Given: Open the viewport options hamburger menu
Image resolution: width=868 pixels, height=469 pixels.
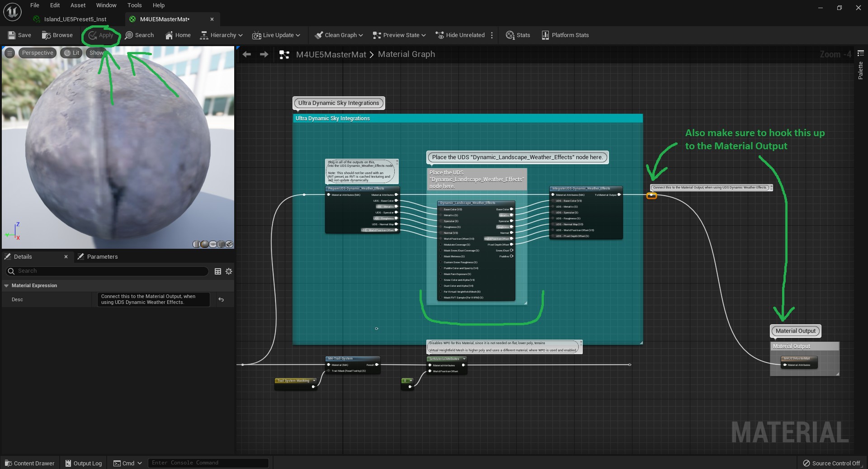Looking at the screenshot, I should click(x=9, y=53).
